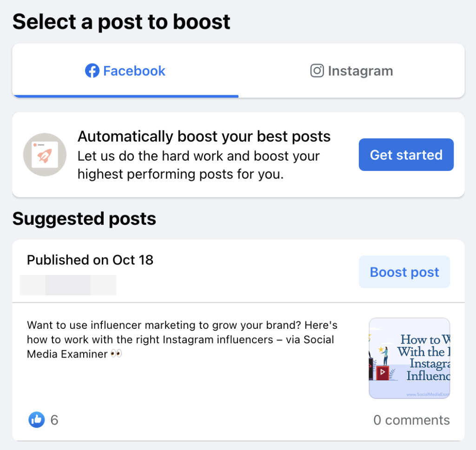
Task: Switch to the Facebook tab
Action: point(125,70)
